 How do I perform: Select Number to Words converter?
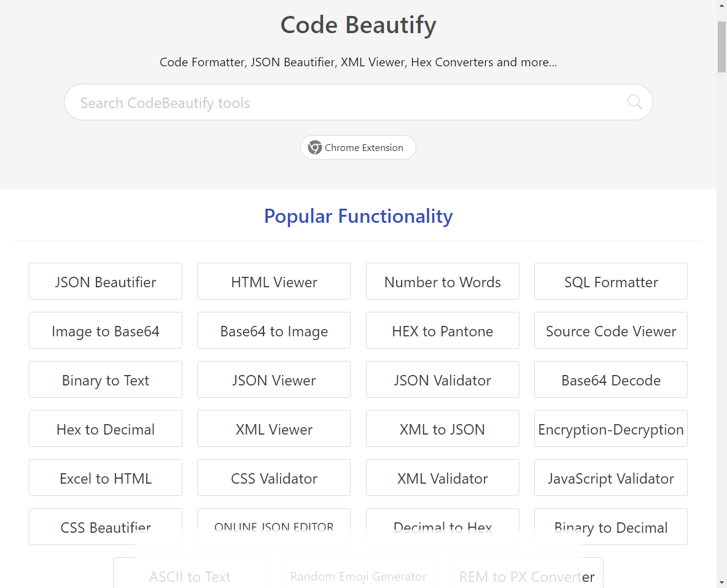(442, 282)
